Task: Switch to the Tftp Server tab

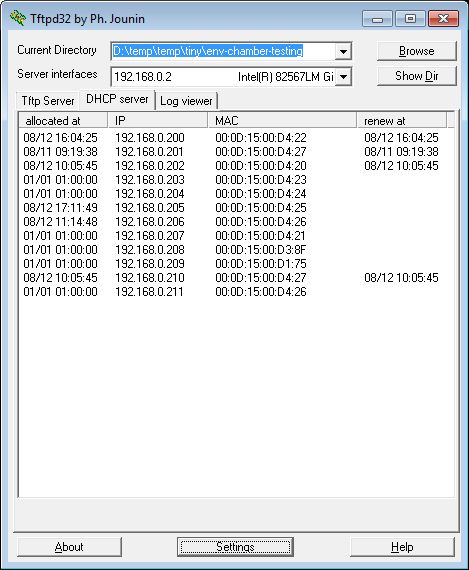Action: 48,101
